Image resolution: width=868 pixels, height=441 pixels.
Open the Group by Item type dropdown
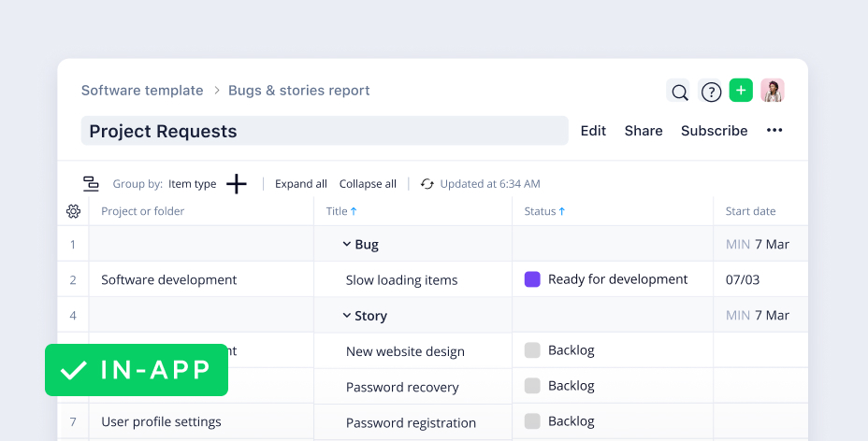(x=192, y=184)
